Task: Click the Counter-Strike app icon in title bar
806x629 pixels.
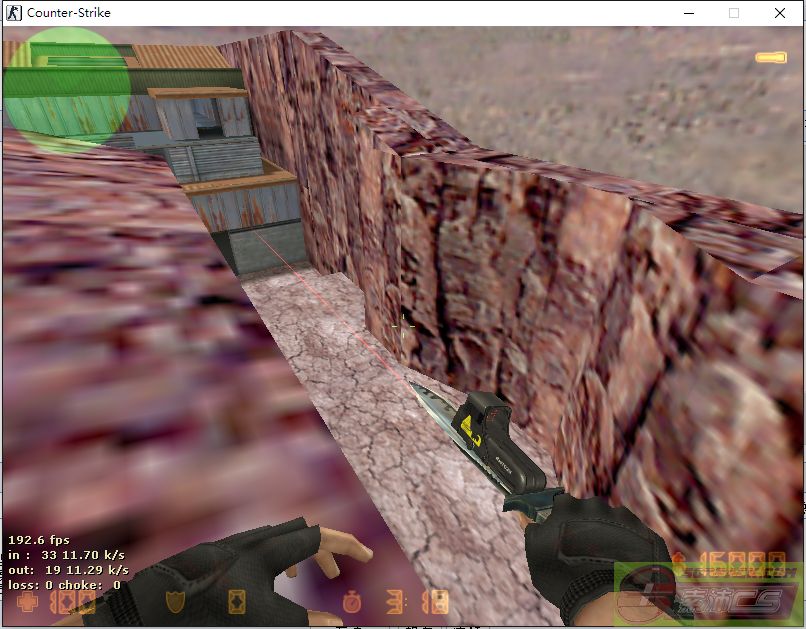Action: click(14, 12)
